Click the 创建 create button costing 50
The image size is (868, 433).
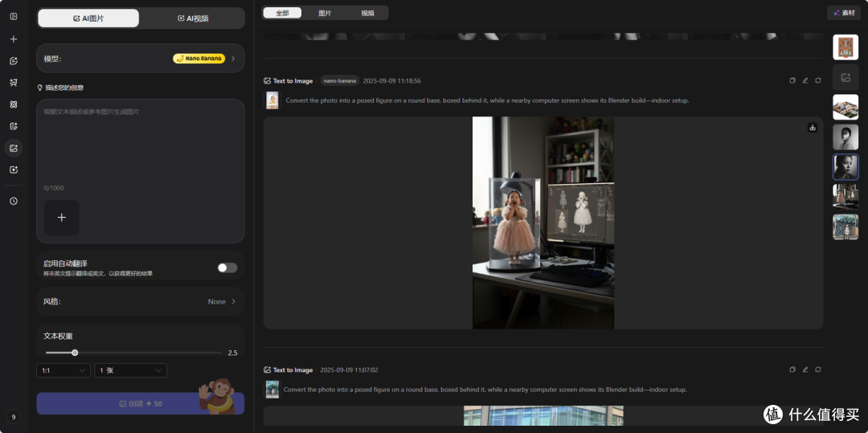[141, 404]
